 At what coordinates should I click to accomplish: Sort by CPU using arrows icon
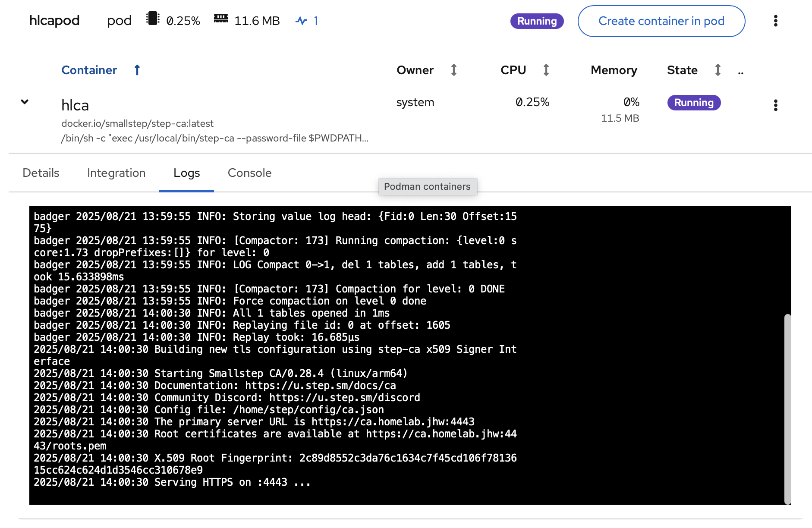coord(546,70)
